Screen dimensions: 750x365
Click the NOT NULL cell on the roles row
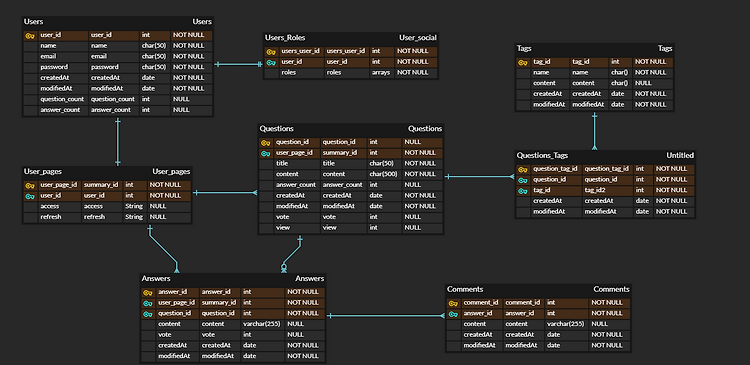tap(416, 73)
